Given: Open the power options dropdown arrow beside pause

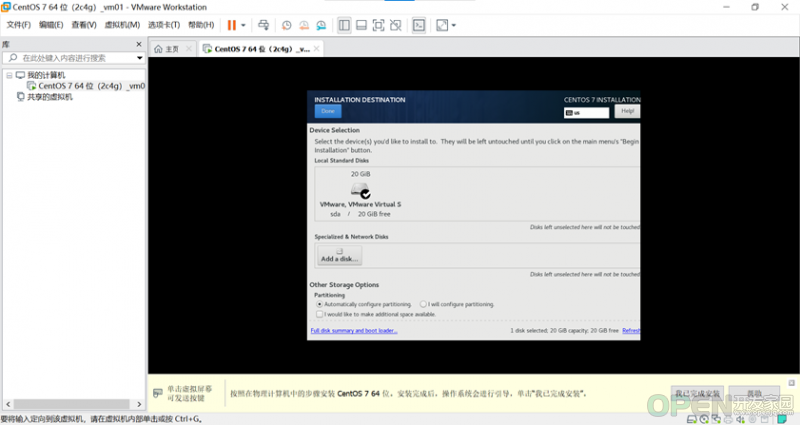Looking at the screenshot, I should point(243,25).
